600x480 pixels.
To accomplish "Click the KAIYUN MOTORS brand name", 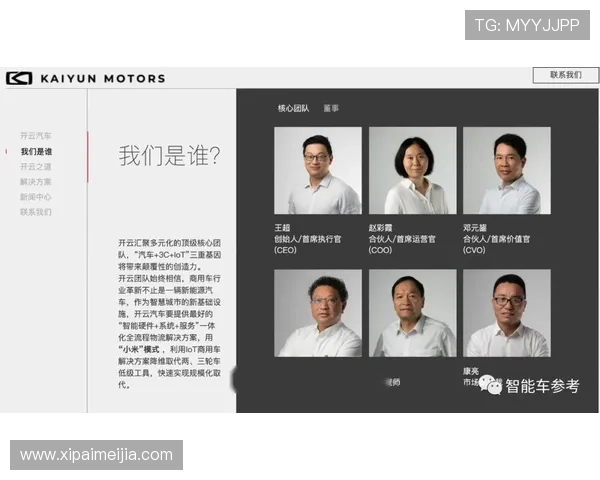I will tap(103, 78).
